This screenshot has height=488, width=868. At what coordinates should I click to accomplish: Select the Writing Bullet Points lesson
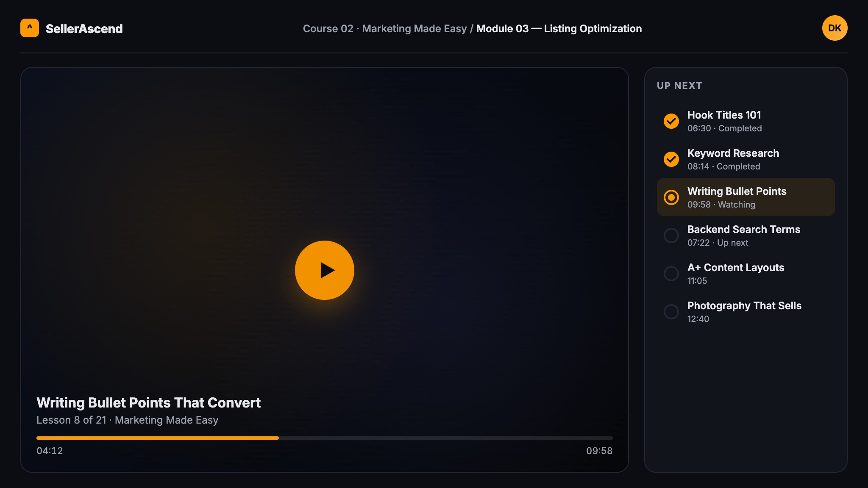coord(746,197)
